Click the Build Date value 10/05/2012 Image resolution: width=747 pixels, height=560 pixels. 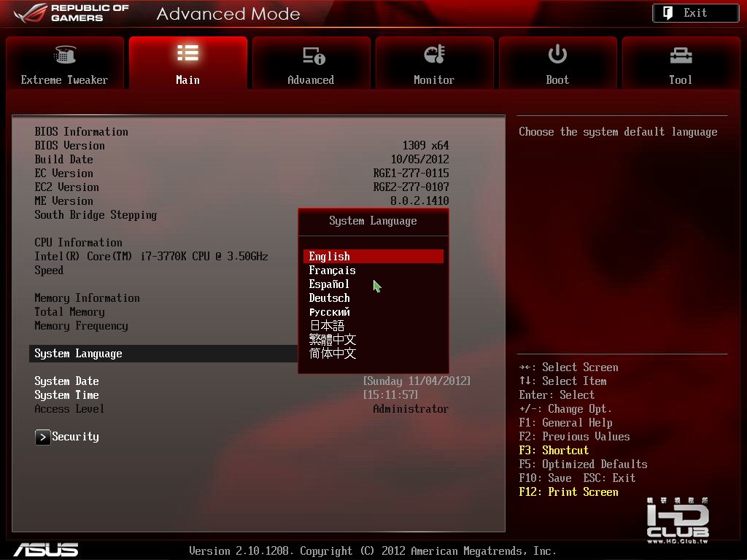[x=419, y=159]
